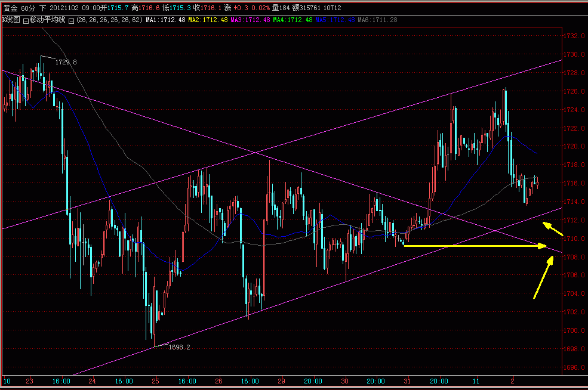The height and width of the screenshot is (390, 588).
Task: Collapse the box before (26,26,26,26,26,62)
Action: point(71,21)
